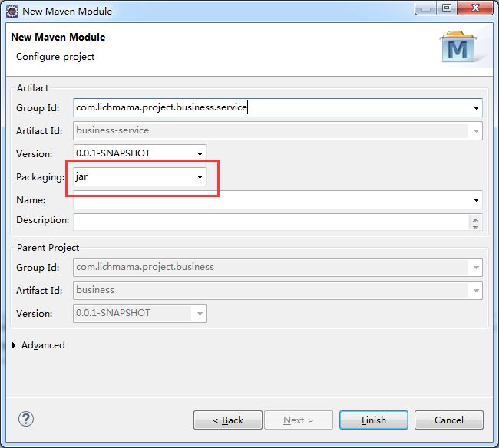Open Parent Project Group Id dropdown arrow

476,268
